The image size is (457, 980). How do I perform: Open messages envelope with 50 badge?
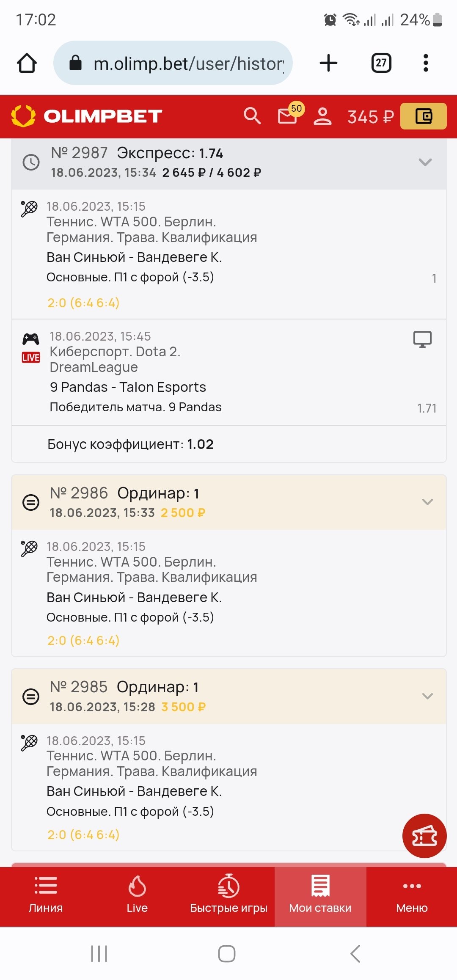pos(288,116)
